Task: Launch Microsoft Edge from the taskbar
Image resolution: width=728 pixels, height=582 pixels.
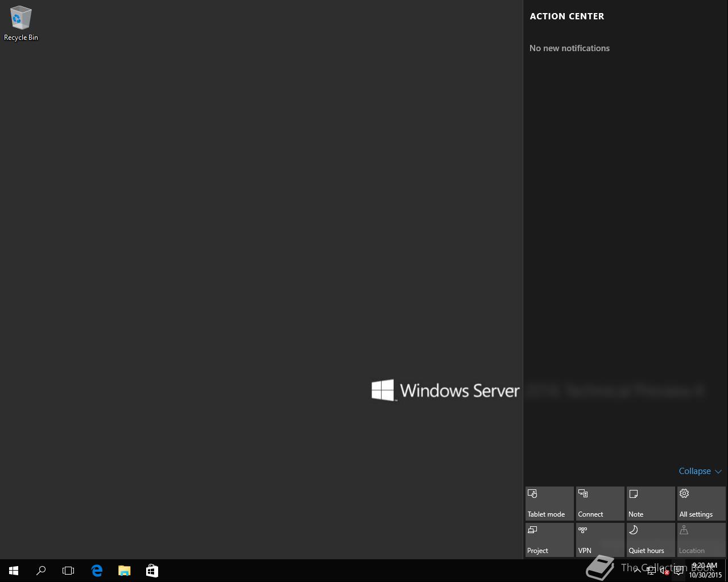Action: click(x=97, y=571)
